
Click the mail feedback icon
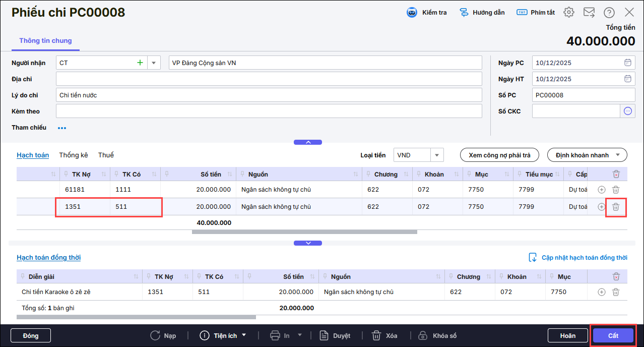(x=589, y=13)
